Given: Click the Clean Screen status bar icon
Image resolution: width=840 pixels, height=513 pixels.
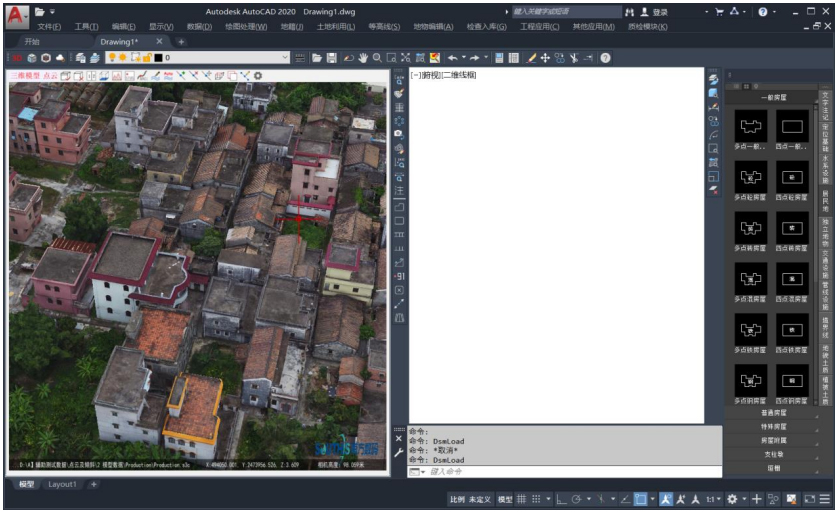Looking at the screenshot, I should (x=808, y=498).
